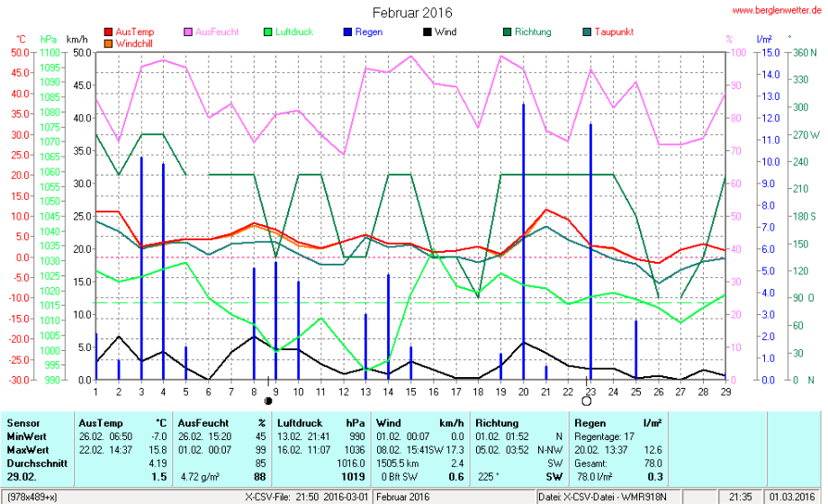Click the full moon icon below day 23

tap(587, 400)
